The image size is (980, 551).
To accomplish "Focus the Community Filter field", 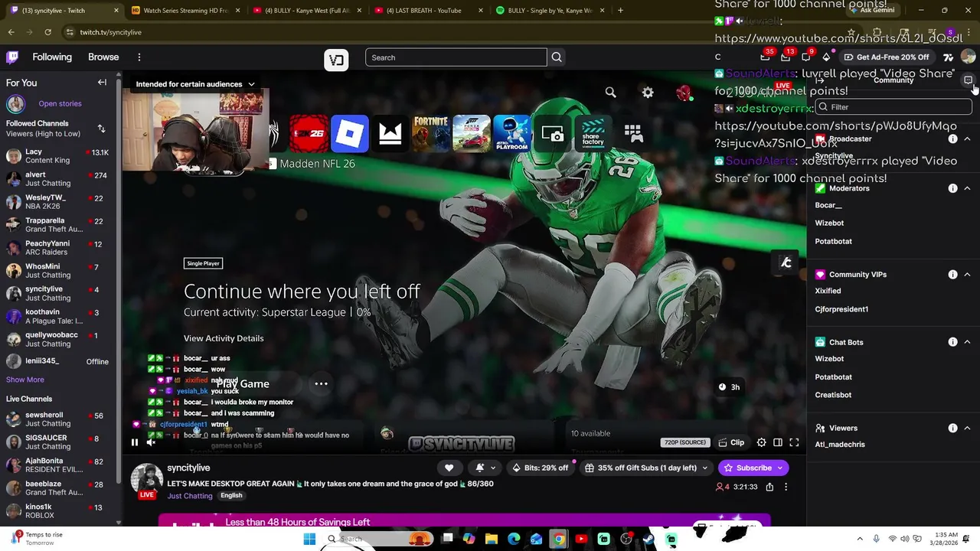I will [x=893, y=107].
